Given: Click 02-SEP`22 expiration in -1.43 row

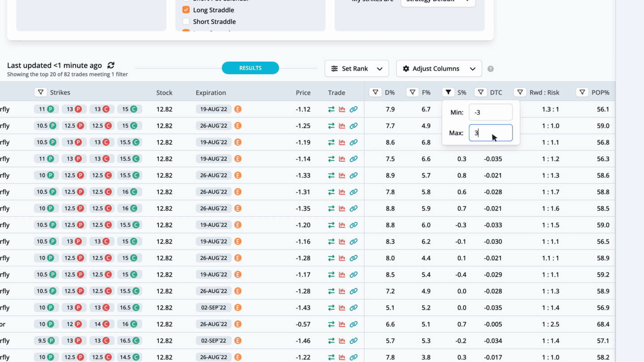Looking at the screenshot, I should 214,307.
